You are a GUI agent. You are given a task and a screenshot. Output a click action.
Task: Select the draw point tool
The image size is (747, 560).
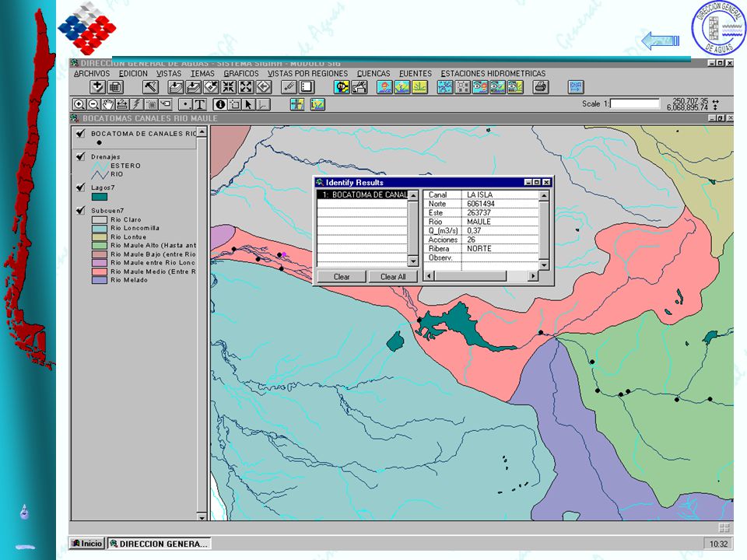[185, 104]
